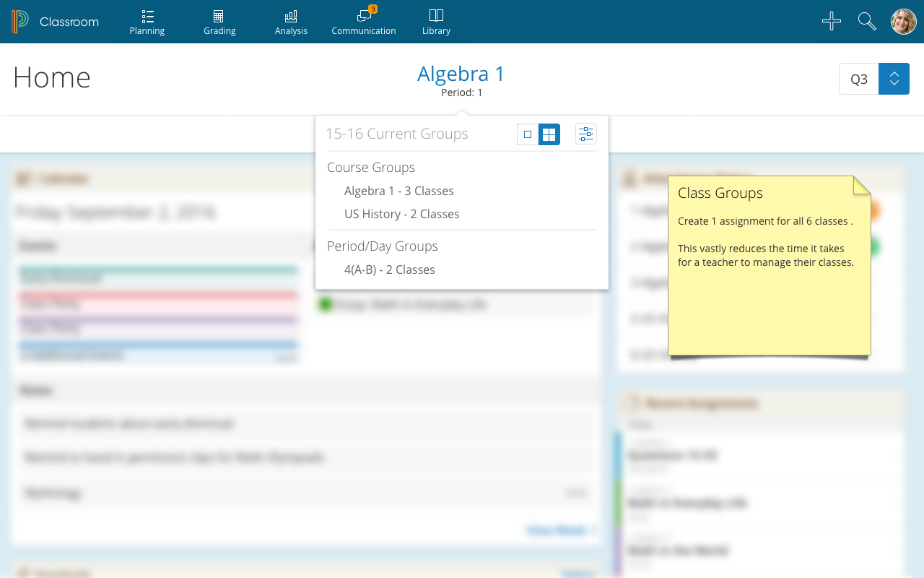This screenshot has width=924, height=578.
Task: Click the yellow Class Groups sticky note
Action: 769,275
